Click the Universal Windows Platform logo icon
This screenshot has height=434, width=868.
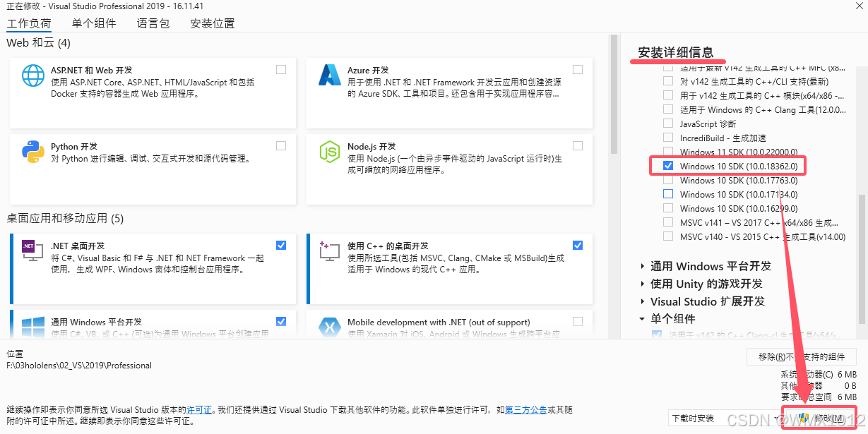click(33, 326)
